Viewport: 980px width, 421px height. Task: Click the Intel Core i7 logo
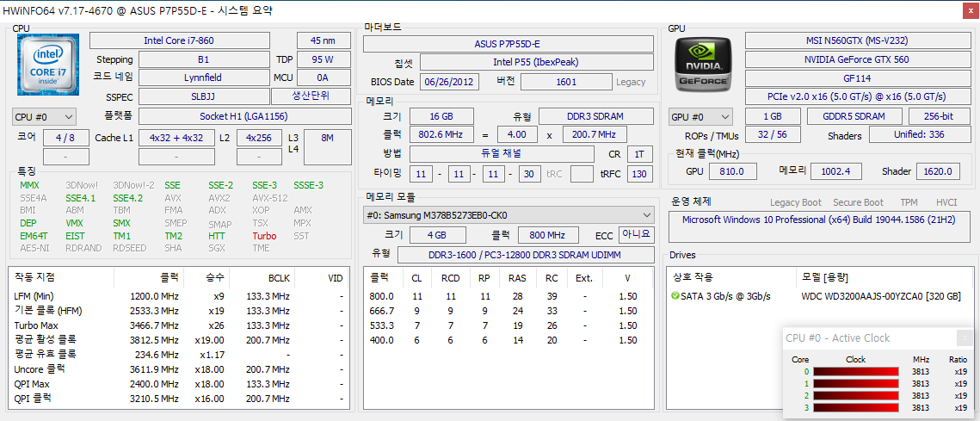click(47, 65)
